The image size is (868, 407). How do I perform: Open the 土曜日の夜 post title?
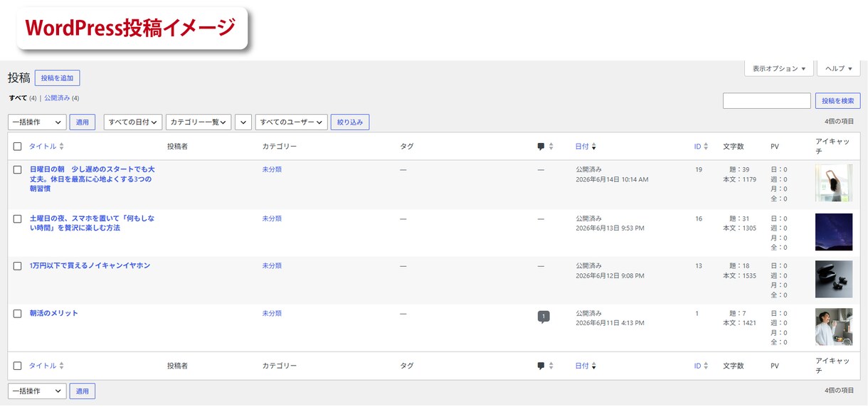pos(92,223)
